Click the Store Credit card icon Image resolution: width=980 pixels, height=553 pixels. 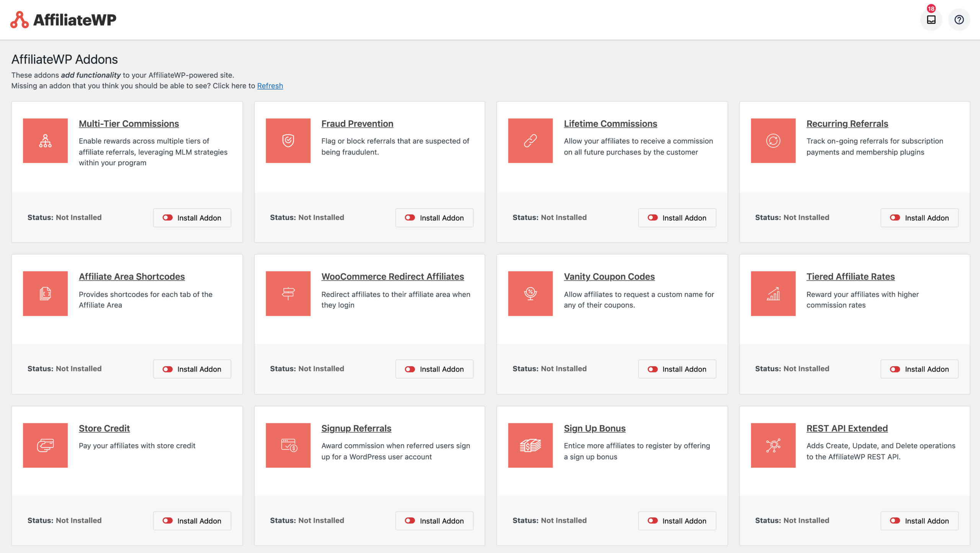(45, 445)
